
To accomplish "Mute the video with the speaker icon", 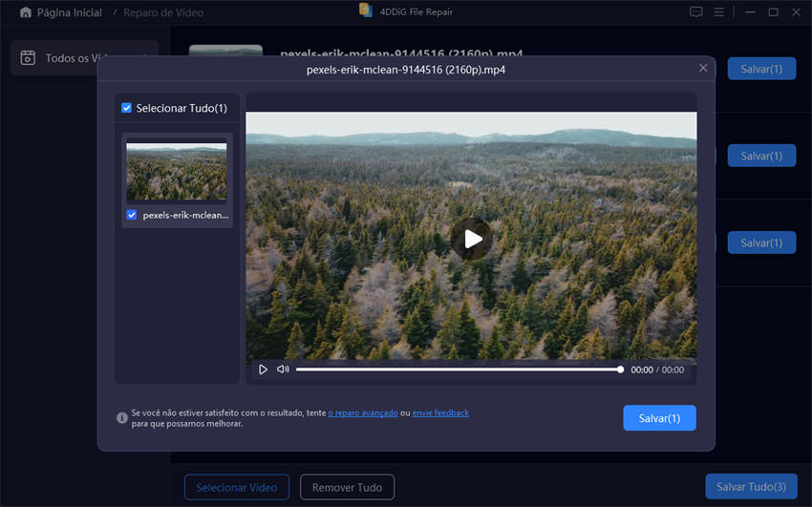I will (x=283, y=370).
